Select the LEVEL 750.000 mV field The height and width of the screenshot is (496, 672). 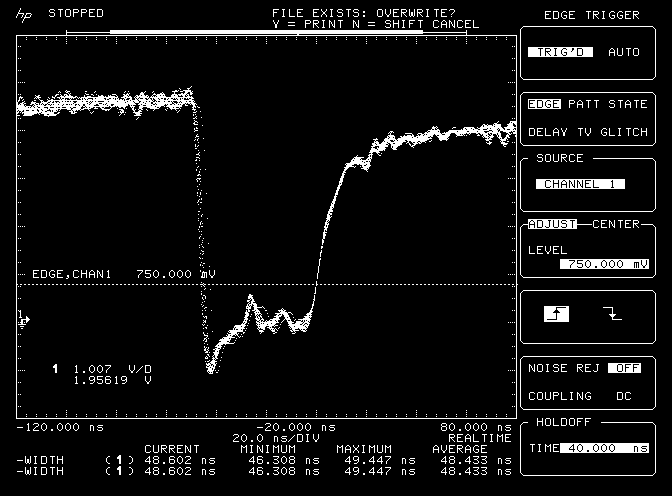[x=604, y=264]
